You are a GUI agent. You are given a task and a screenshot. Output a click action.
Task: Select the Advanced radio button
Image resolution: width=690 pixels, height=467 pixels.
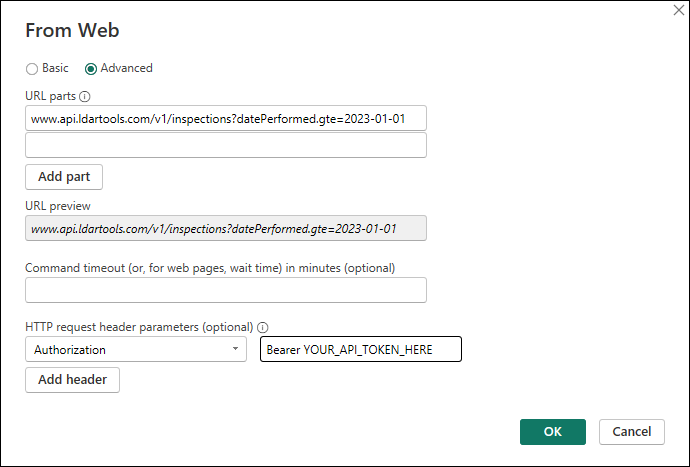91,68
